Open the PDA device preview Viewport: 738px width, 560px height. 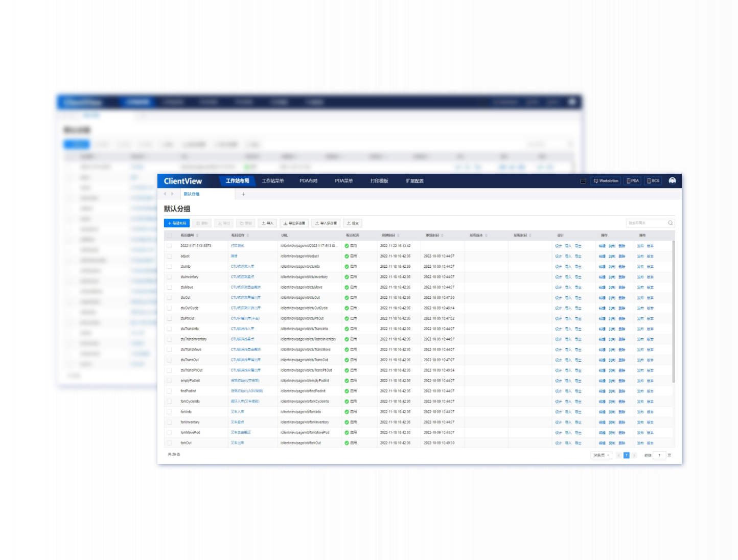pos(633,181)
